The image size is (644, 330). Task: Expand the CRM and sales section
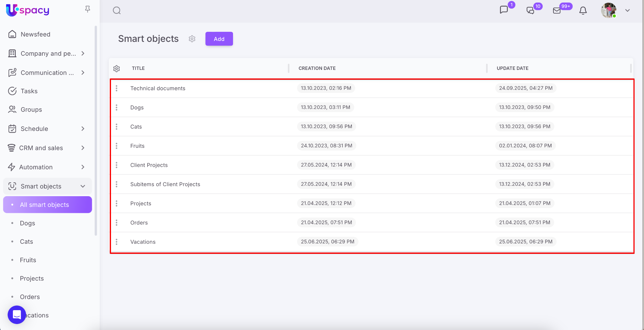83,148
